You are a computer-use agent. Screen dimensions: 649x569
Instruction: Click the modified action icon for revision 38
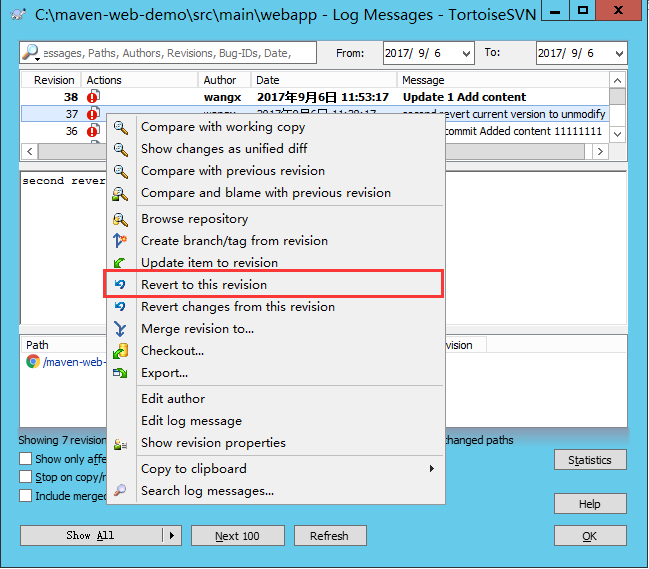(x=93, y=96)
